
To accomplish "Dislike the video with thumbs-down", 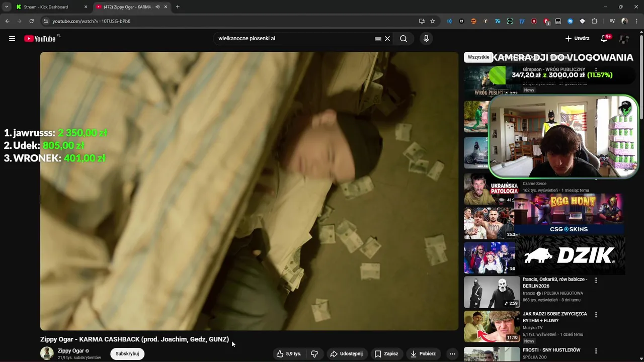I will tap(314, 354).
